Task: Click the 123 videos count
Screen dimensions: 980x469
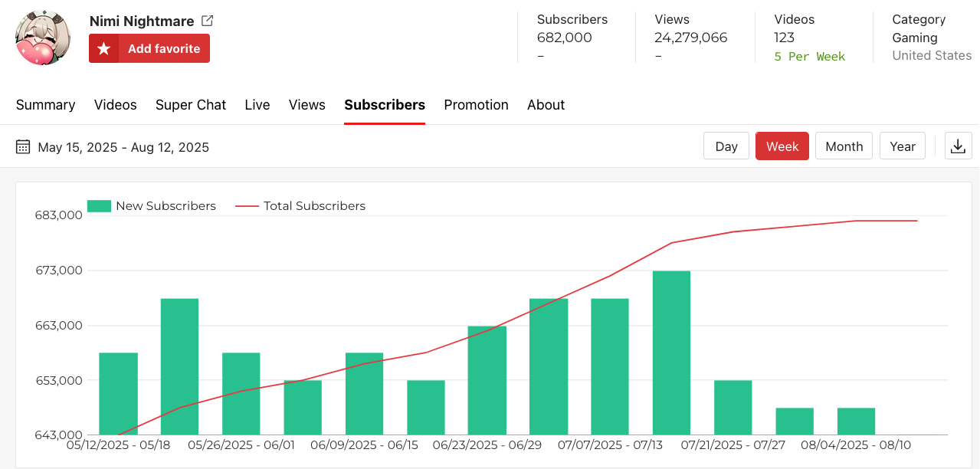Action: tap(785, 38)
